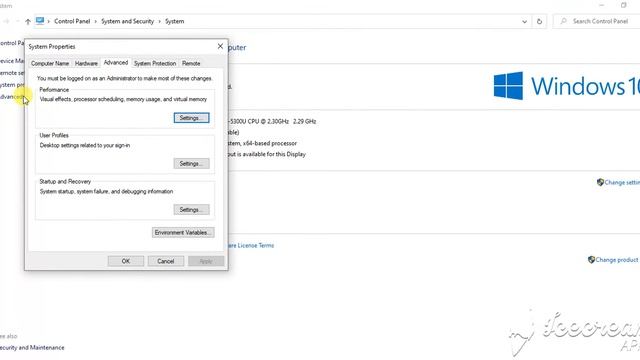Click the search magnifier icon
The image size is (640, 360).
[563, 21]
